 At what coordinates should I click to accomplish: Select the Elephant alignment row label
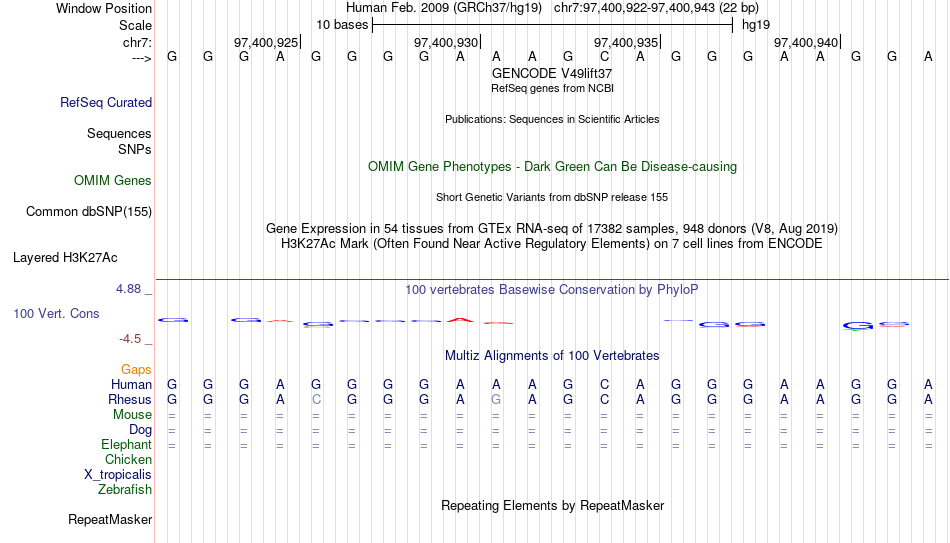126,445
